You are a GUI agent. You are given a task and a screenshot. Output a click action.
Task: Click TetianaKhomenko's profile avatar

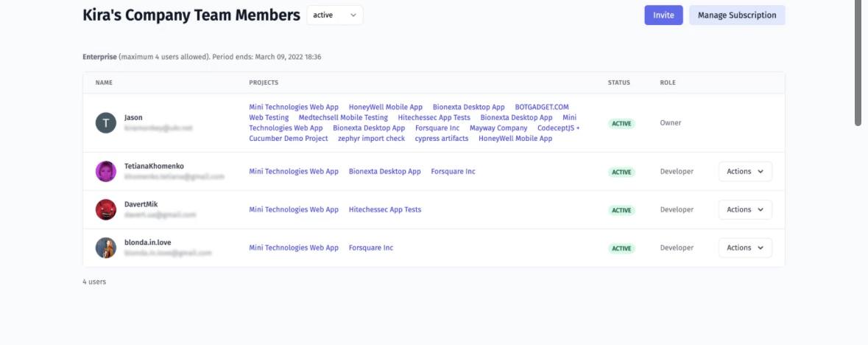pyautogui.click(x=106, y=172)
